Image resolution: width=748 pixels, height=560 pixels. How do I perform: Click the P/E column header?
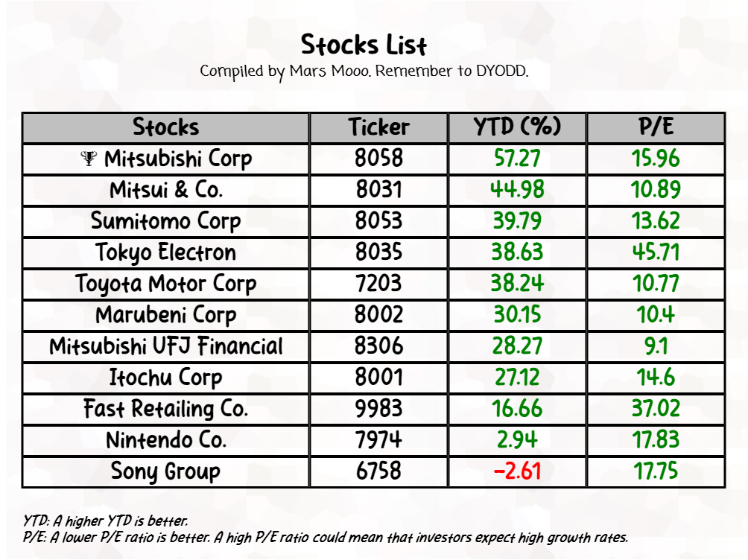coord(656,127)
